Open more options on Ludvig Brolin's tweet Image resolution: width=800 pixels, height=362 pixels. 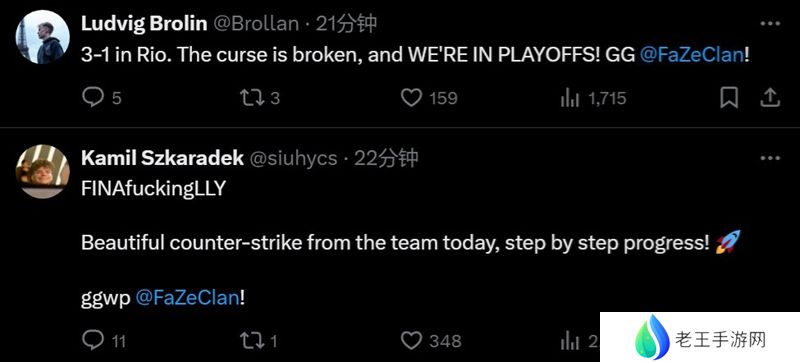coord(770,23)
